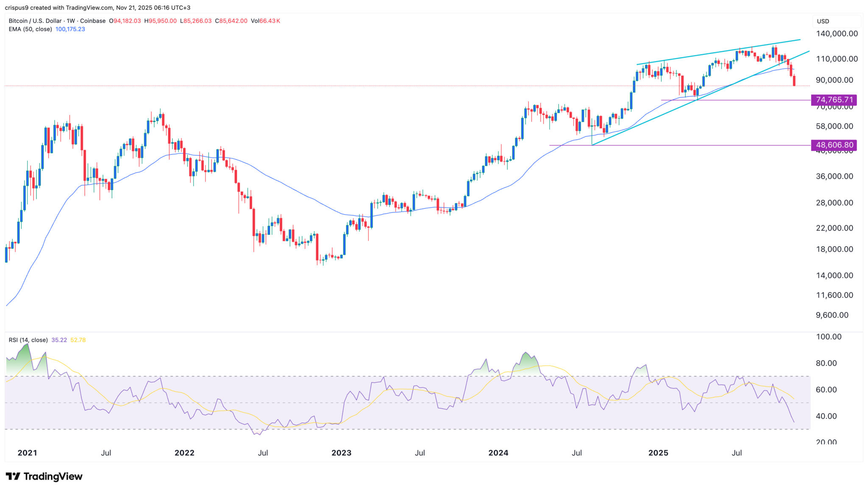Click the 2025 label on time axis

(658, 453)
